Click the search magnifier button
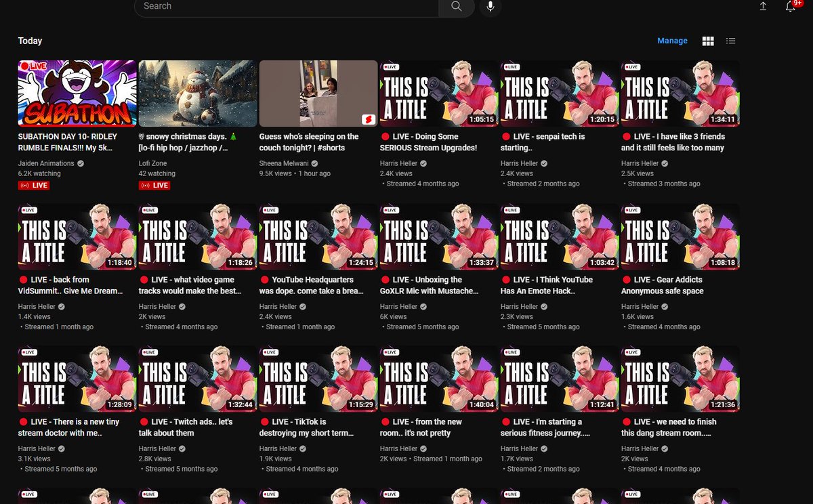Screen dimensions: 813x504 (456, 7)
